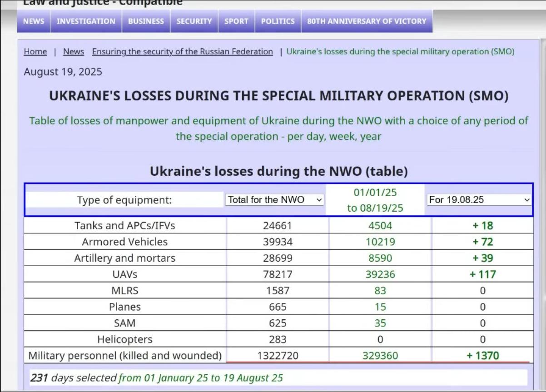Follow the Home breadcrumb link
This screenshot has width=546, height=392.
coord(35,52)
